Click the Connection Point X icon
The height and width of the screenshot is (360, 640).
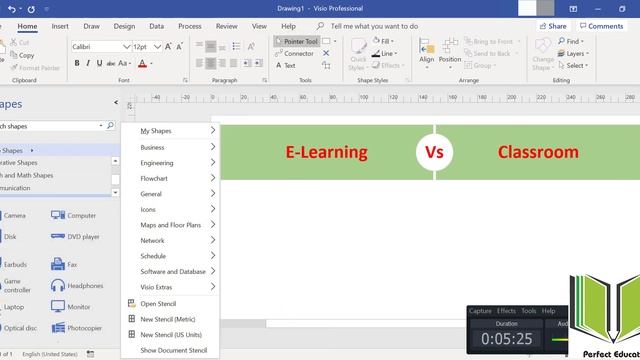click(x=326, y=53)
